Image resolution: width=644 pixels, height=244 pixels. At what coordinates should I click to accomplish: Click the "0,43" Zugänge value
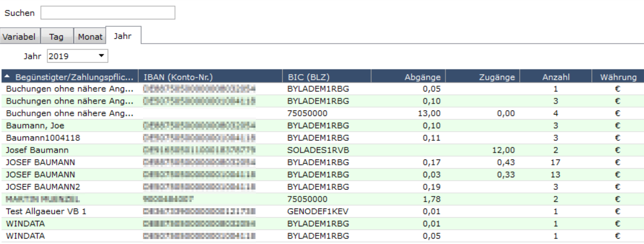(x=506, y=162)
